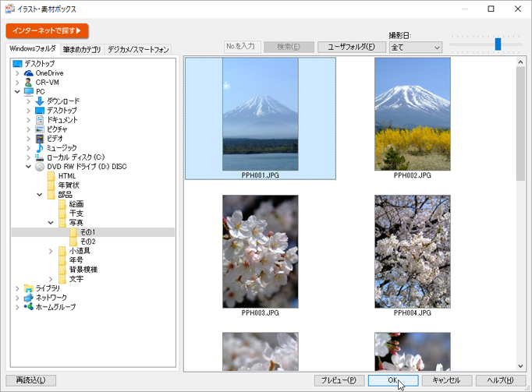Image resolution: width=532 pixels, height=392 pixels.
Task: Collapse the PC tree node
Action: point(18,92)
